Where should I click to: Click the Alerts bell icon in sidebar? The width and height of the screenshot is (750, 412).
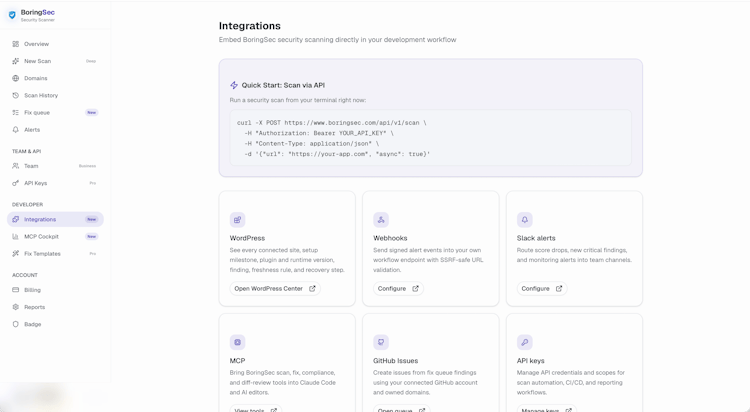[x=15, y=130]
